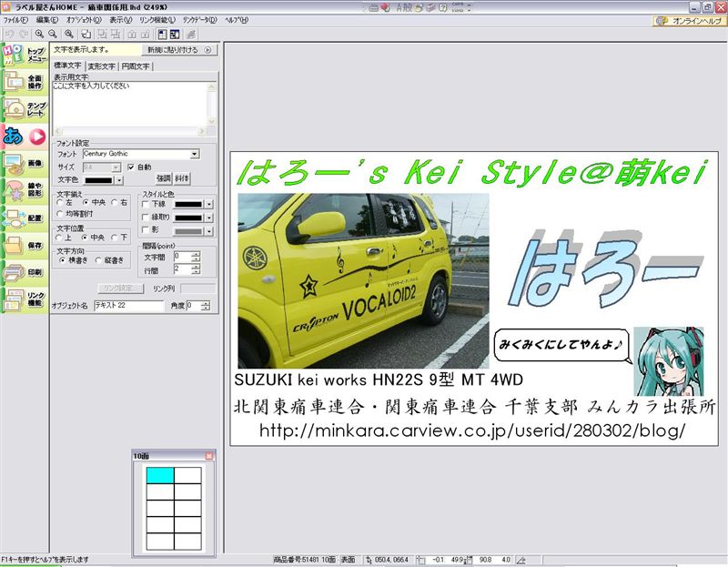Screen dimensions: 728x567
Task: Open the ヘルプ(H) menu
Action: (237, 20)
